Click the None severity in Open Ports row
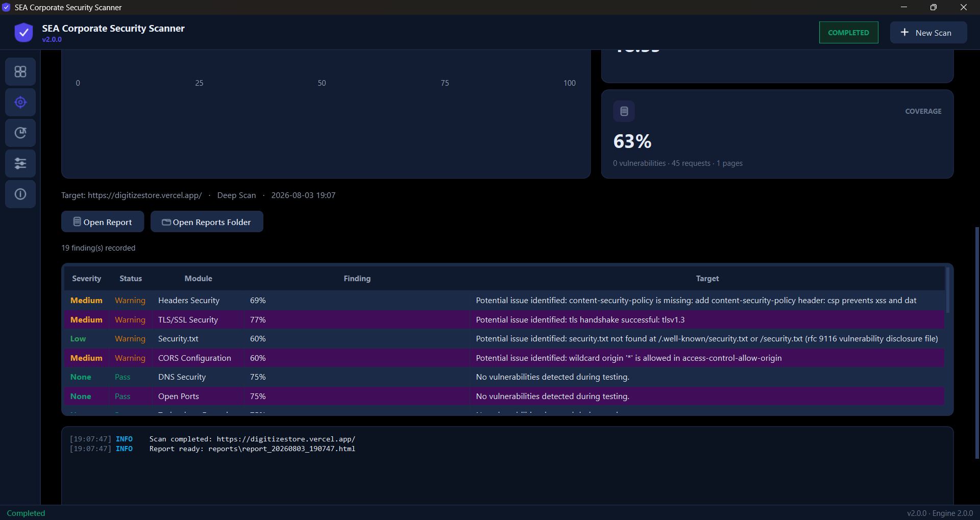Viewport: 980px width, 520px height. pos(81,397)
